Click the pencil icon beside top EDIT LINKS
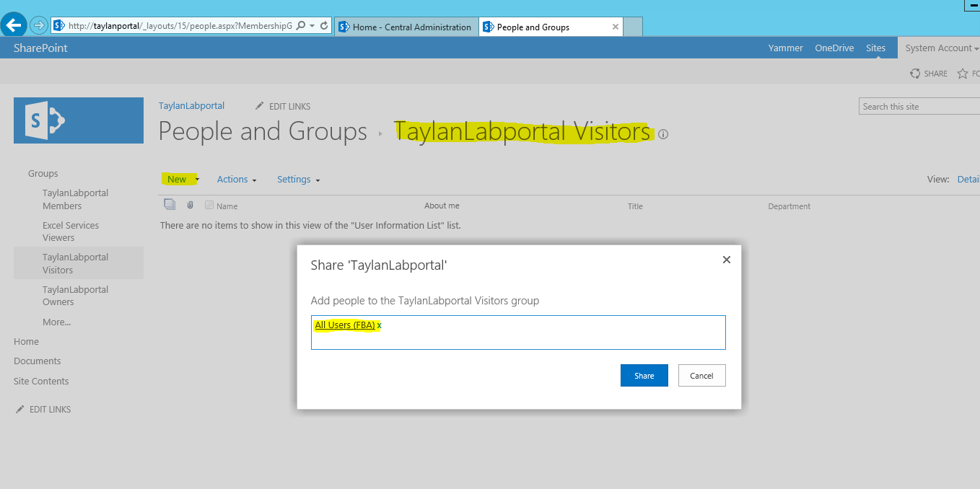This screenshot has height=489, width=980. 260,106
